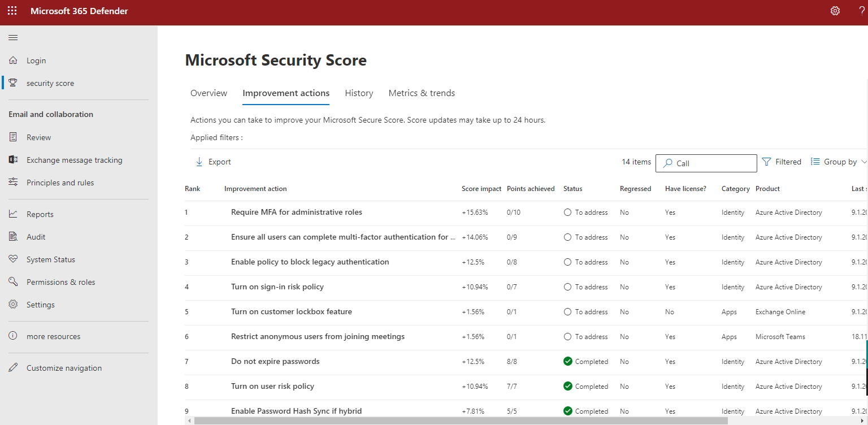
Task: Go to the Metrics & trends tab
Action: [422, 93]
